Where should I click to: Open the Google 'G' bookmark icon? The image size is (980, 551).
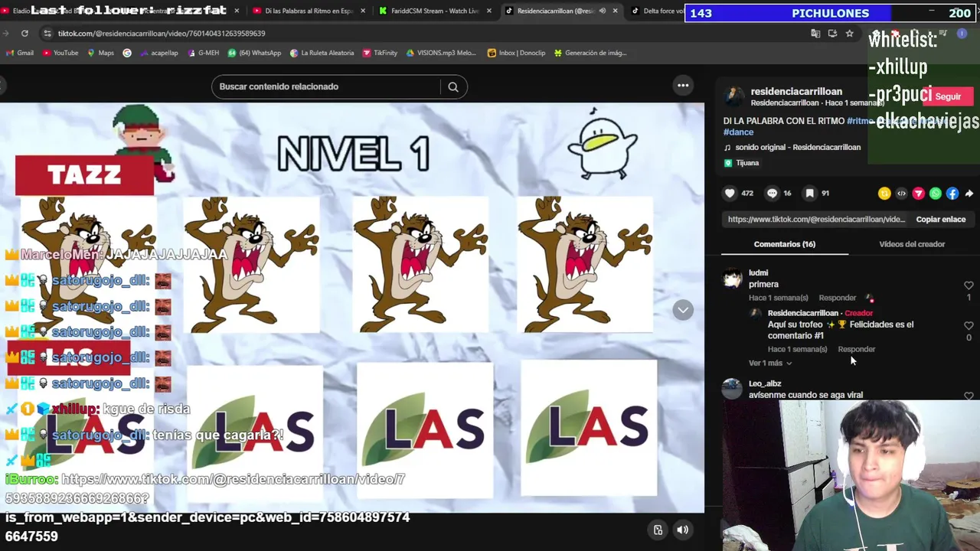(x=127, y=53)
